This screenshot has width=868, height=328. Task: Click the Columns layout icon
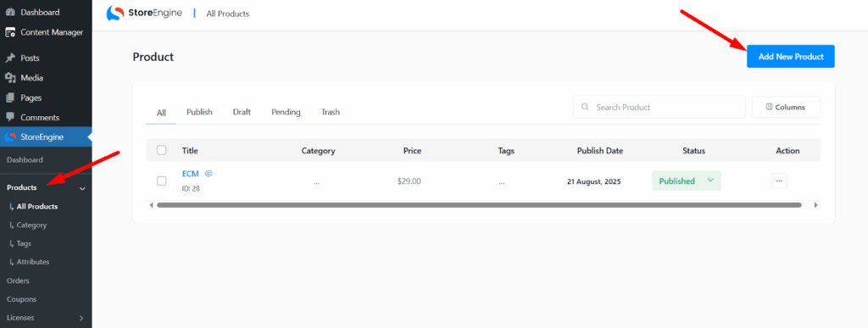pos(769,108)
